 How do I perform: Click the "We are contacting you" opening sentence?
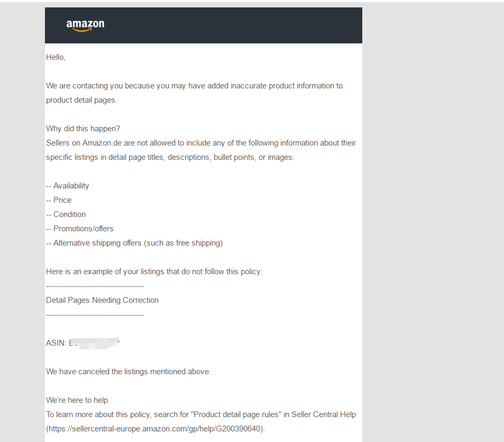pos(194,93)
